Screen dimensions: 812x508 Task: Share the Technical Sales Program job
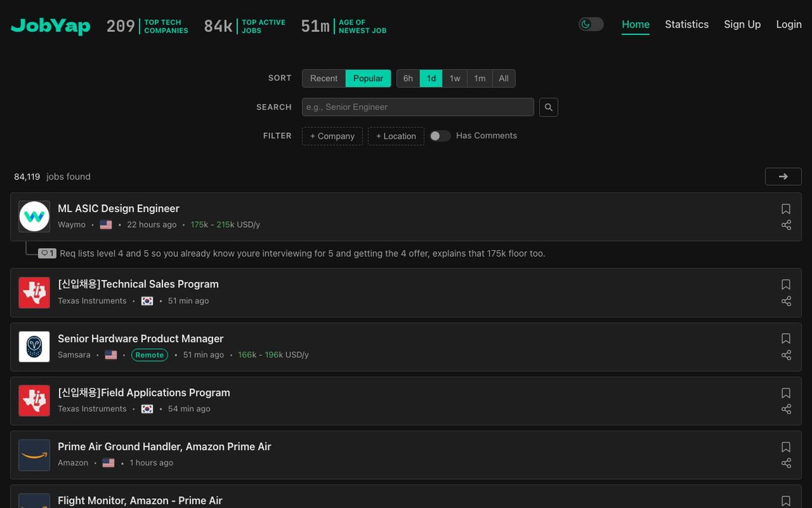click(x=786, y=301)
